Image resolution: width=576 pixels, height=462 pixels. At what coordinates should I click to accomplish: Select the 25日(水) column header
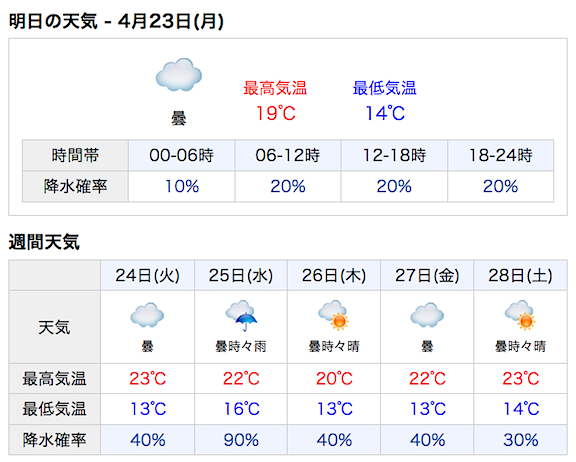tap(241, 275)
